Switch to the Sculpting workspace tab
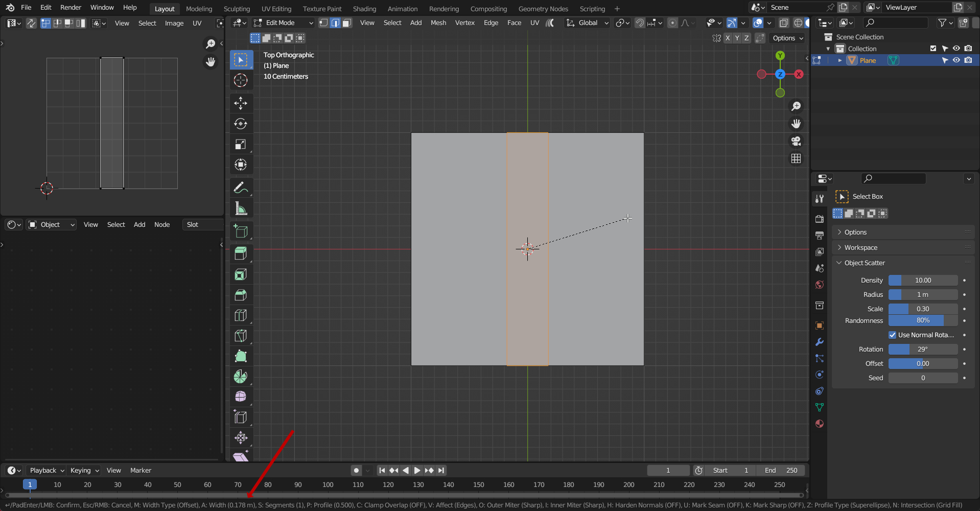 (x=237, y=9)
